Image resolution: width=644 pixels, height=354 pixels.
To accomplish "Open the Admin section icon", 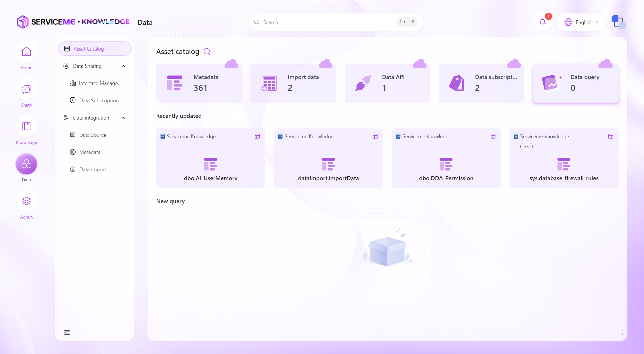I will tap(26, 201).
